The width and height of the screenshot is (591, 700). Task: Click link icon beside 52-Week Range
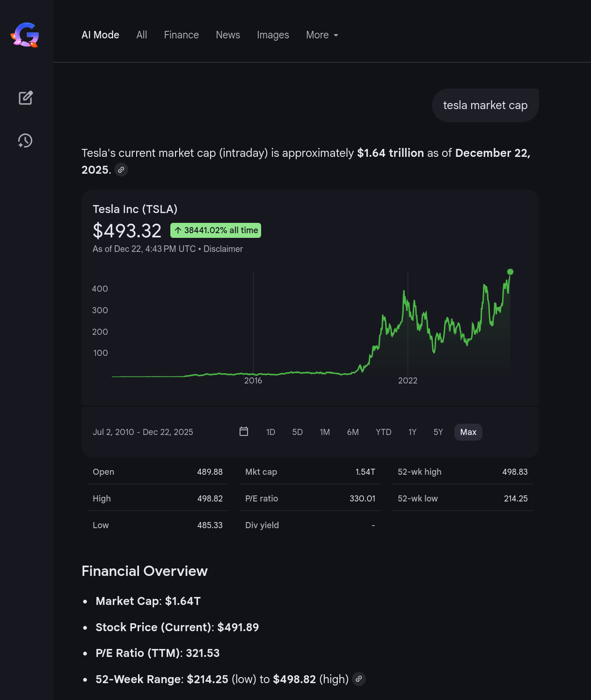coord(359,679)
